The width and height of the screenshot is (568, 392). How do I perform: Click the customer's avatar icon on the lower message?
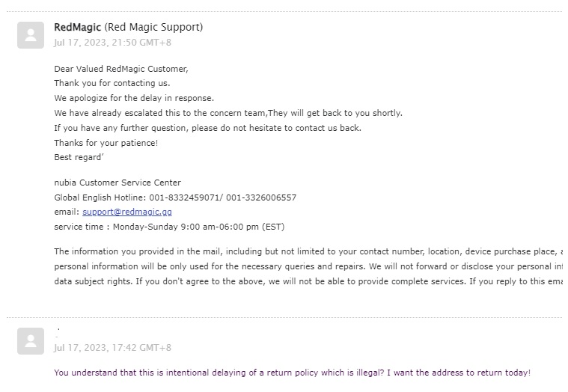(31, 341)
